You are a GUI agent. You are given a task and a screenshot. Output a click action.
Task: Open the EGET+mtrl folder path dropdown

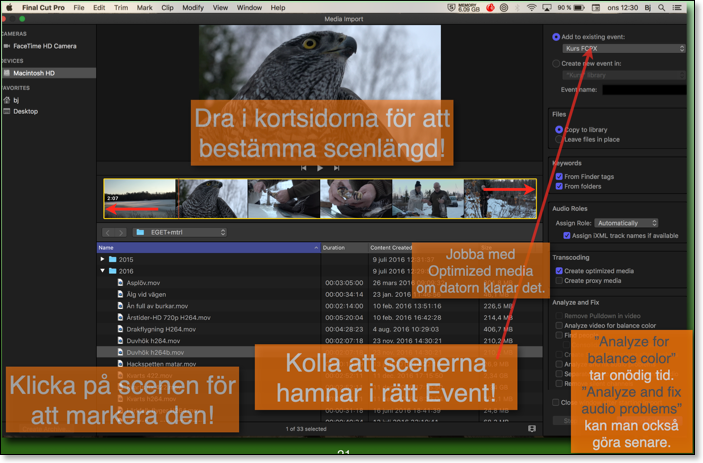click(180, 232)
